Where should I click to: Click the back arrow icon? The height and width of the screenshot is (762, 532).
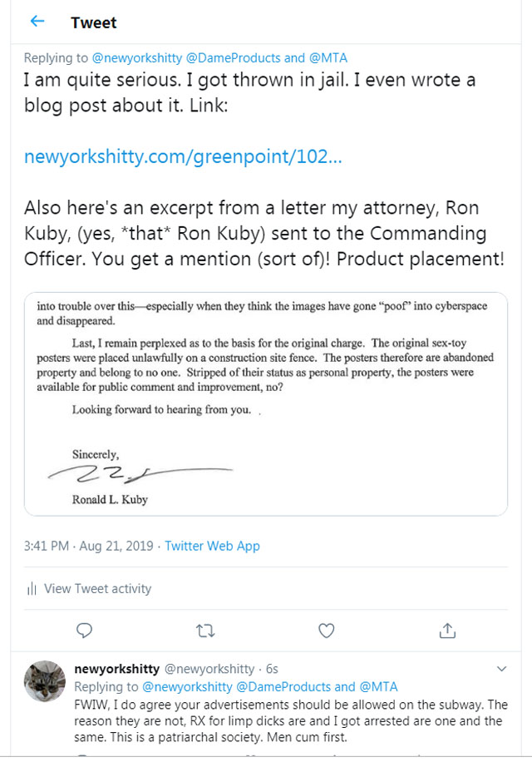point(37,22)
